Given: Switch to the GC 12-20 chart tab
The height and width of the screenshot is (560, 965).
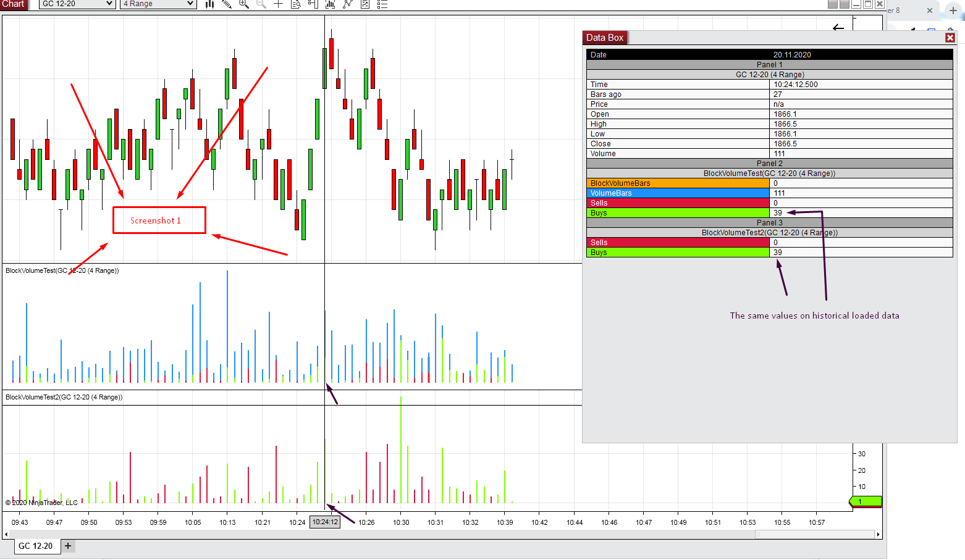Looking at the screenshot, I should [36, 546].
